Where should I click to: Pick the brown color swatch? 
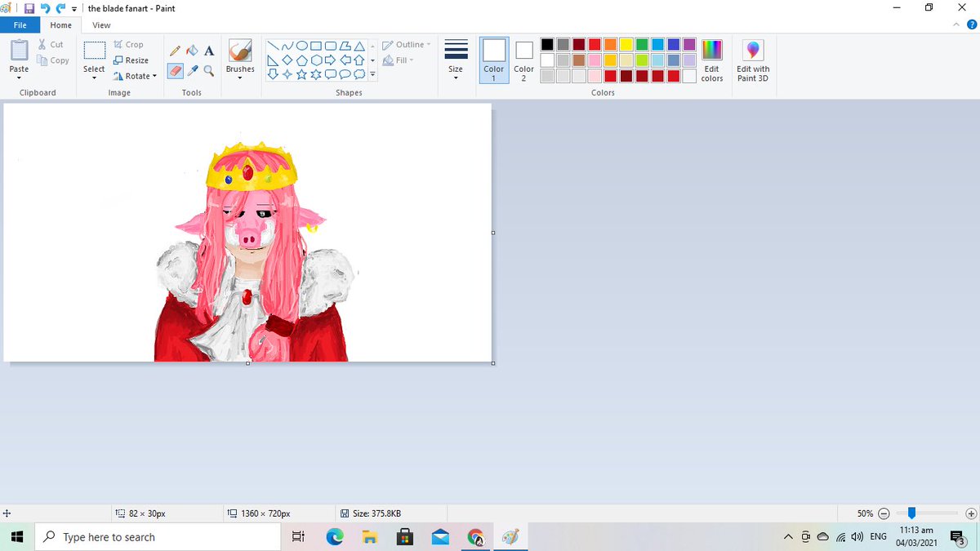point(579,60)
